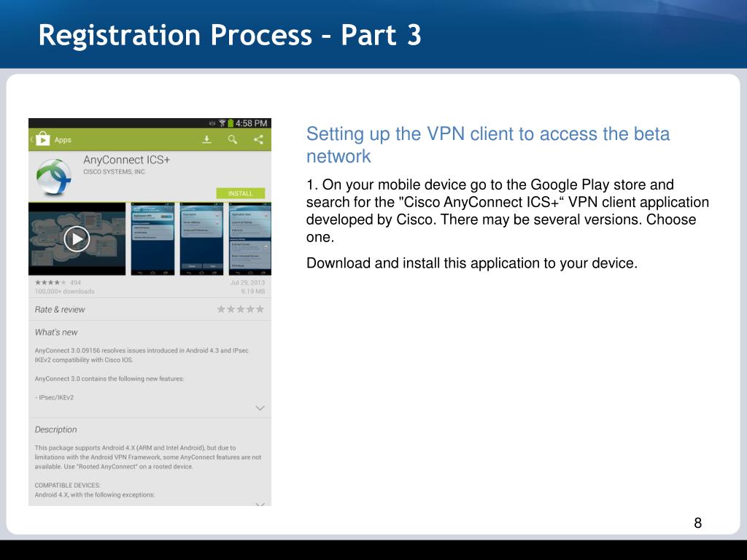Tap the Rate & review stars

(x=241, y=309)
